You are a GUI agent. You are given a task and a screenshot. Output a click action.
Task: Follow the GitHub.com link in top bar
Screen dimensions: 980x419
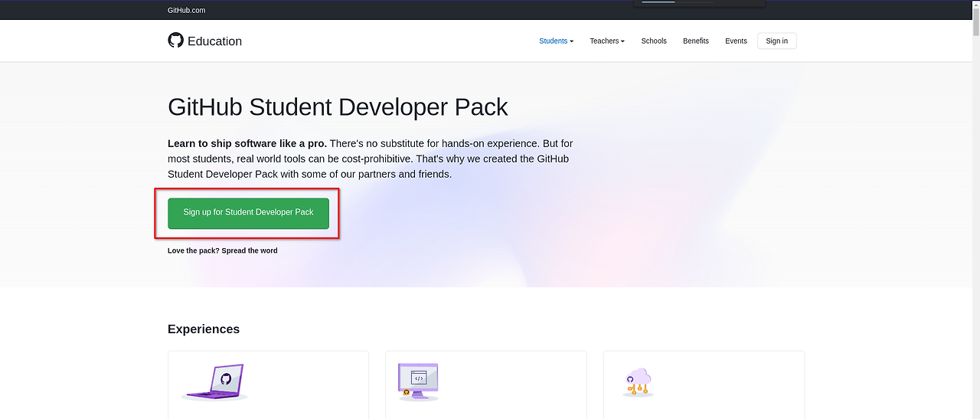tap(186, 10)
